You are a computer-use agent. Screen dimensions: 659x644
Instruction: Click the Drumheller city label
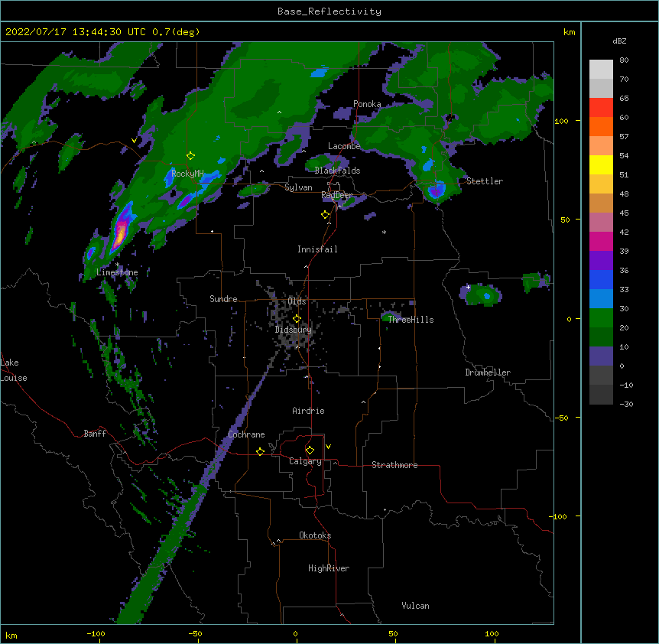[488, 373]
